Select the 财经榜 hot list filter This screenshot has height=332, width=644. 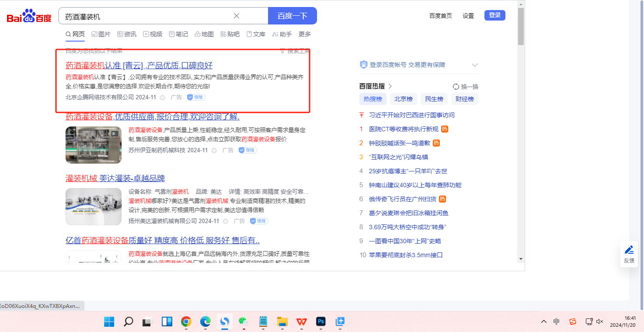464,99
